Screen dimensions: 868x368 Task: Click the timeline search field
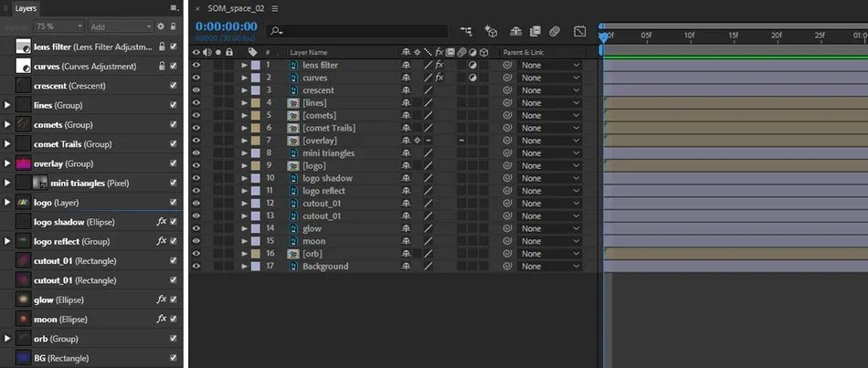(357, 32)
